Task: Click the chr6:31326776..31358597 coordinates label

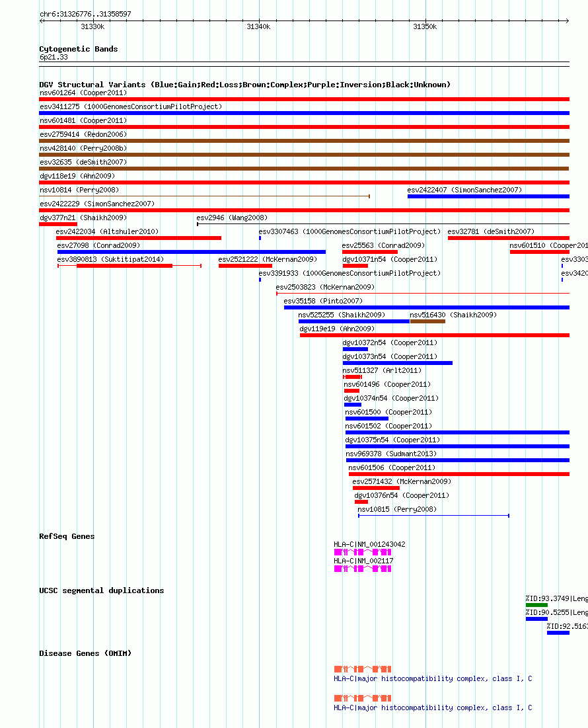Action: 85,15
